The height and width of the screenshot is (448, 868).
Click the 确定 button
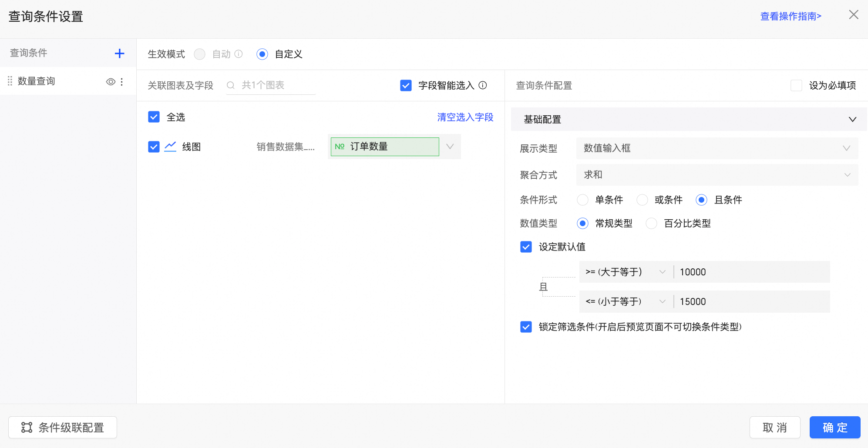click(834, 428)
